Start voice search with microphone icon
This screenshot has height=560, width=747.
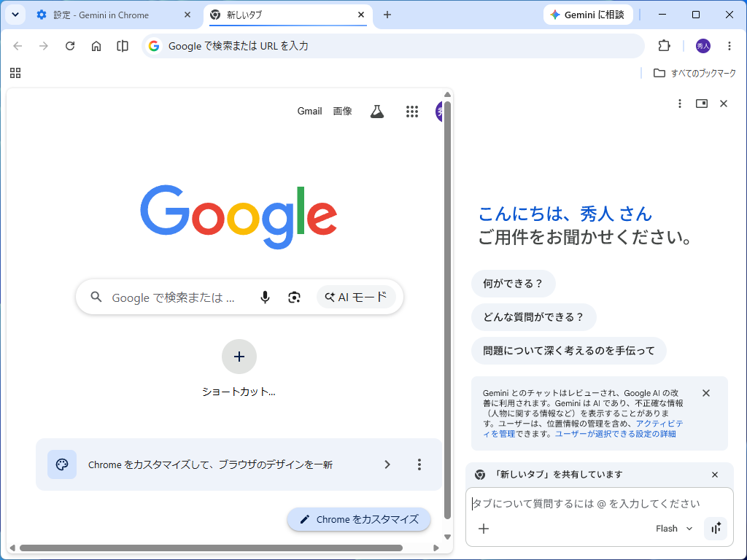pos(265,297)
